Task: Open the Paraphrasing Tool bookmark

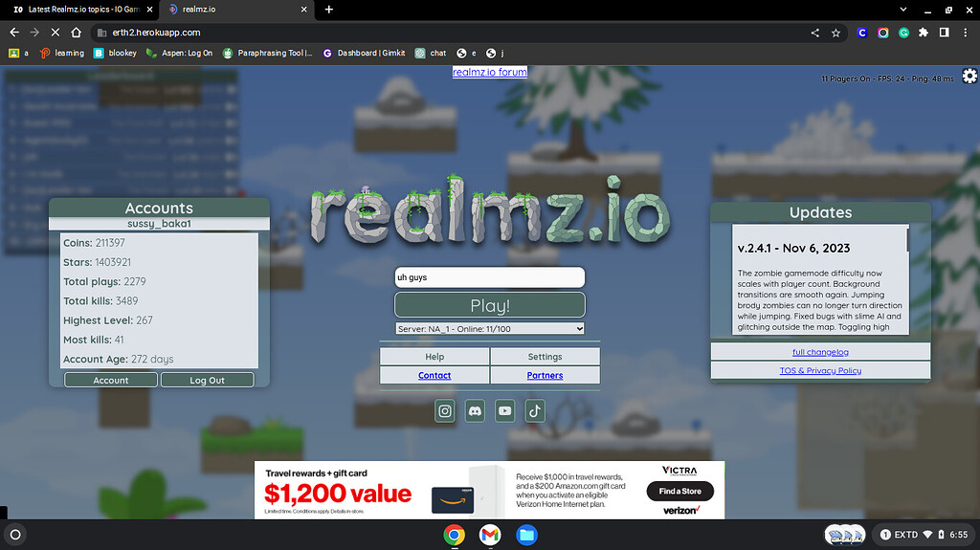Action: tap(268, 54)
